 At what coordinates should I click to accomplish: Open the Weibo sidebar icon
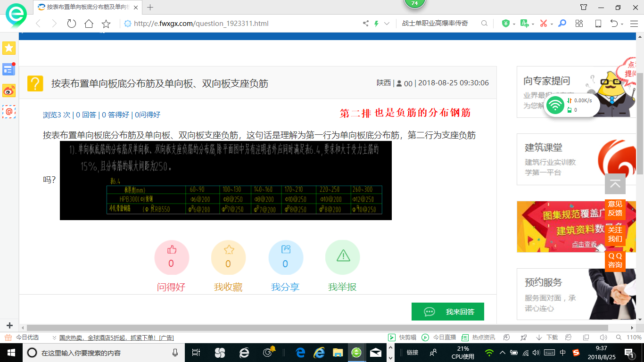pyautogui.click(x=9, y=90)
